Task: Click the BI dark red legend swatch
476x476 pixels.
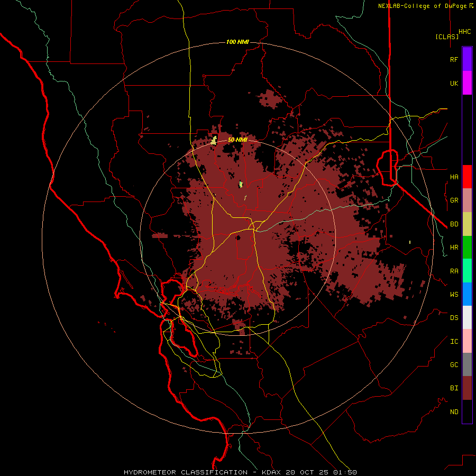Action: [467, 388]
